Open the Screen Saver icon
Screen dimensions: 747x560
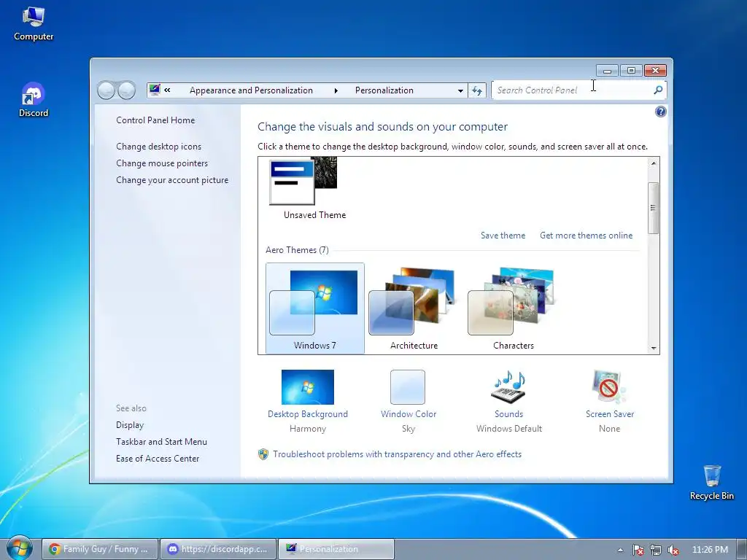(609, 386)
